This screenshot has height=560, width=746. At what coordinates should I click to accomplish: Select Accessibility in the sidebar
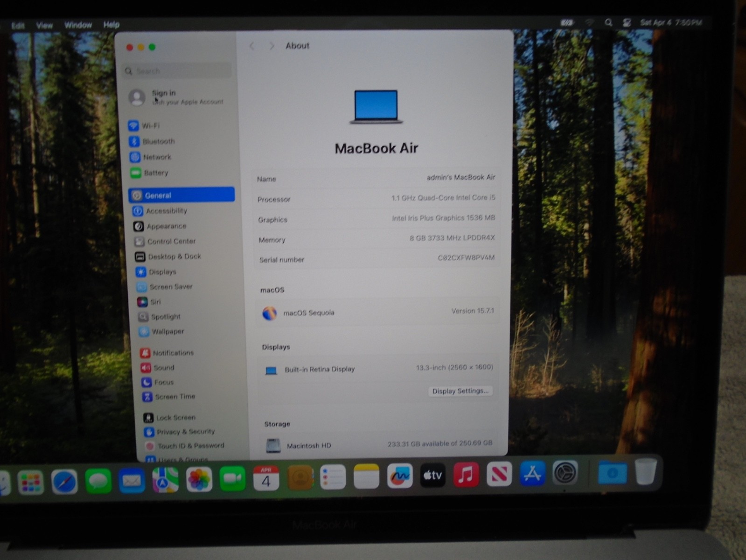[160, 211]
